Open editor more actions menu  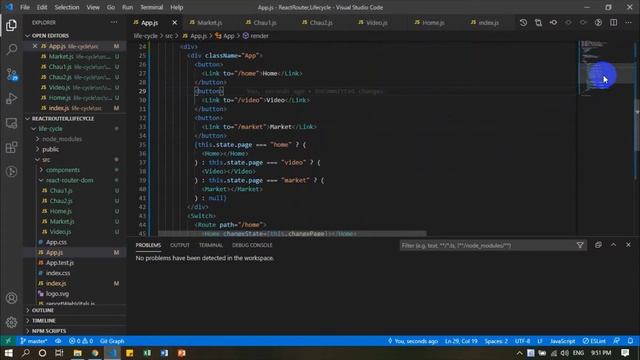coord(629,22)
